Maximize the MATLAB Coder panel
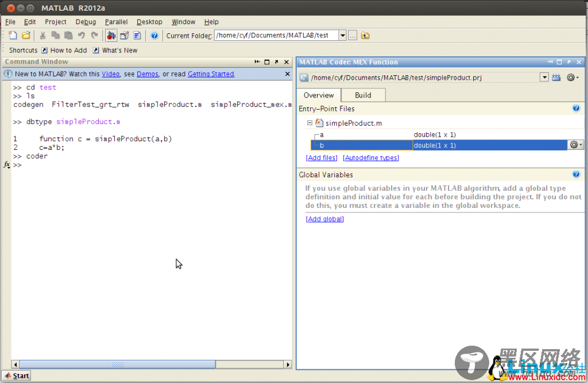The image size is (588, 383). click(559, 62)
